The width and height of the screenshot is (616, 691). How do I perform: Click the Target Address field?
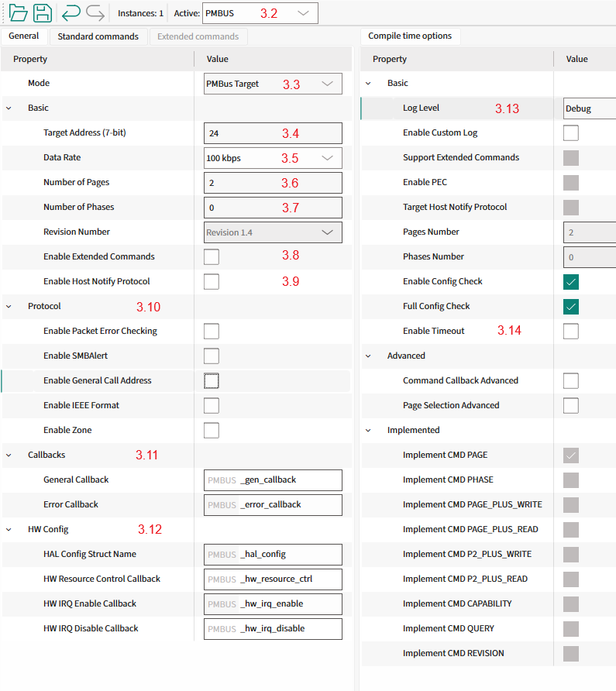point(273,133)
